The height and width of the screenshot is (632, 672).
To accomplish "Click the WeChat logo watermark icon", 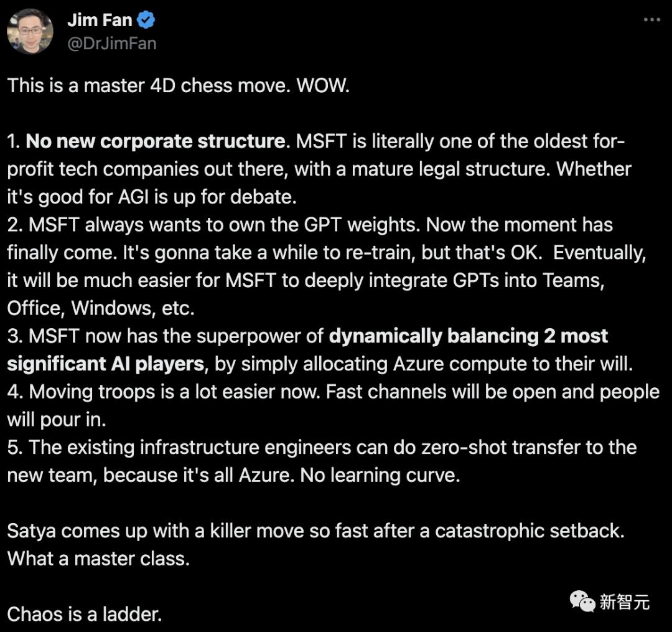I will pos(582,601).
